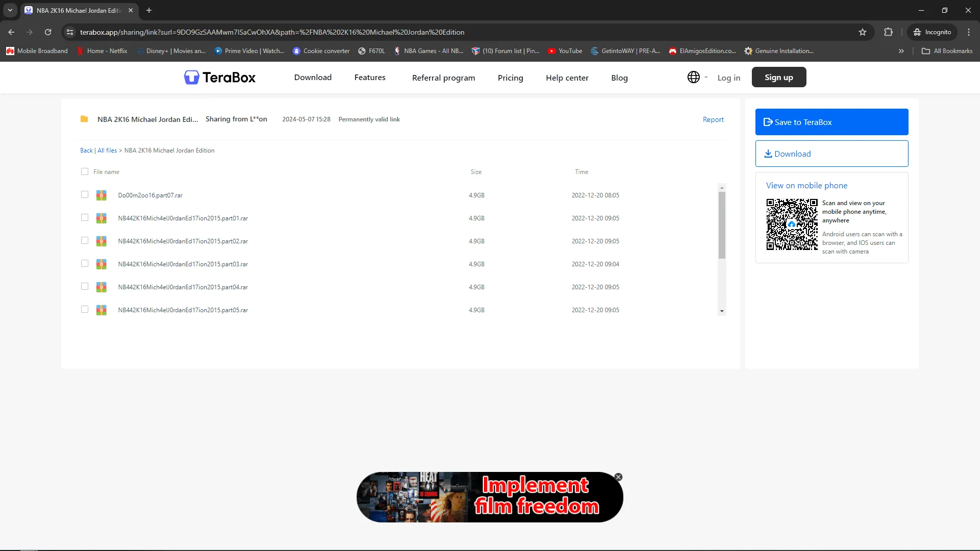980x551 pixels.
Task: Show more bookmarks via double chevron
Action: click(901, 51)
